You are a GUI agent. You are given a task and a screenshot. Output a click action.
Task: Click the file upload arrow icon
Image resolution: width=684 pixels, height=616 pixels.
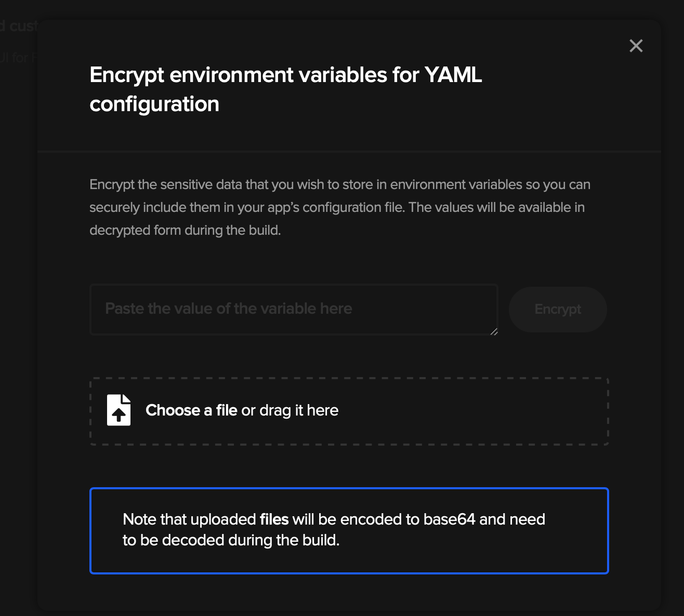click(119, 410)
